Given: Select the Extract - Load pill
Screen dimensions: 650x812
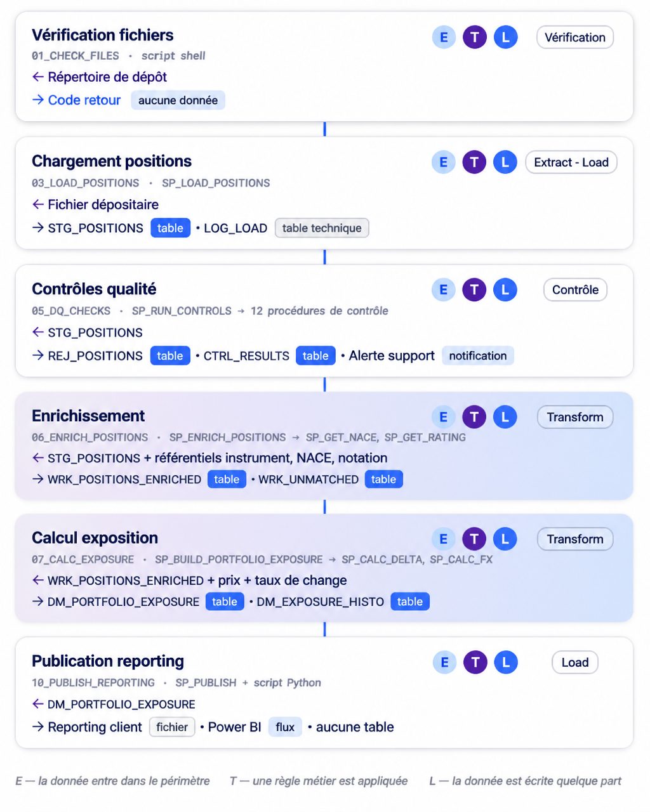Looking at the screenshot, I should click(571, 162).
